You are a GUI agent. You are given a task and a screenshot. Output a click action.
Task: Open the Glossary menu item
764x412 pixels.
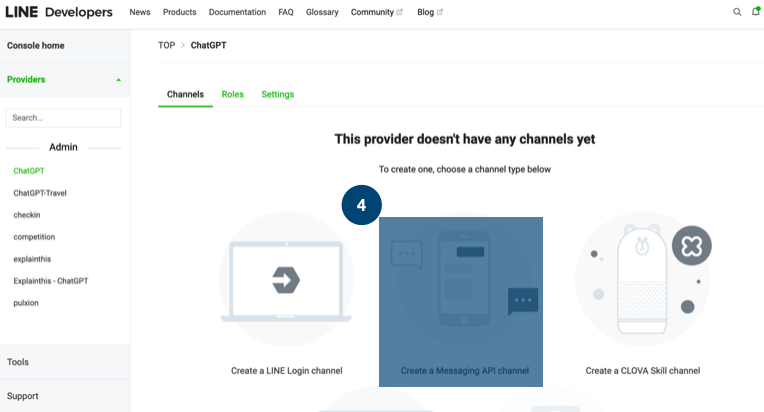click(322, 12)
